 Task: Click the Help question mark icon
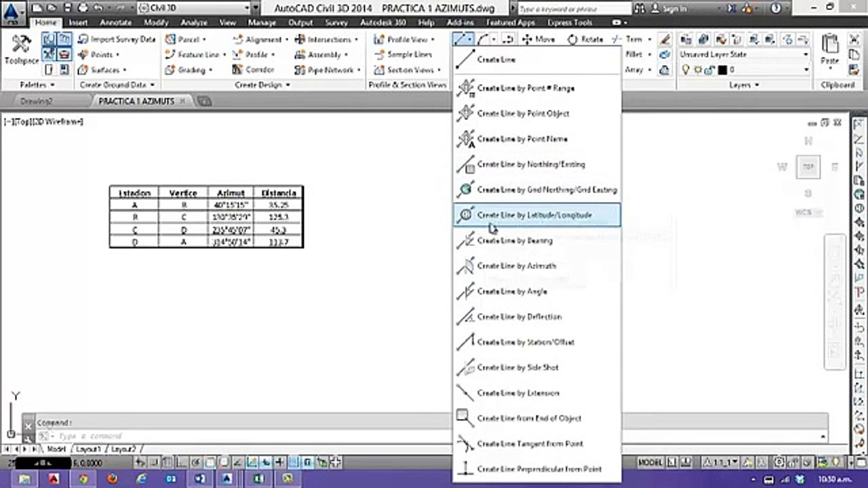(x=776, y=9)
